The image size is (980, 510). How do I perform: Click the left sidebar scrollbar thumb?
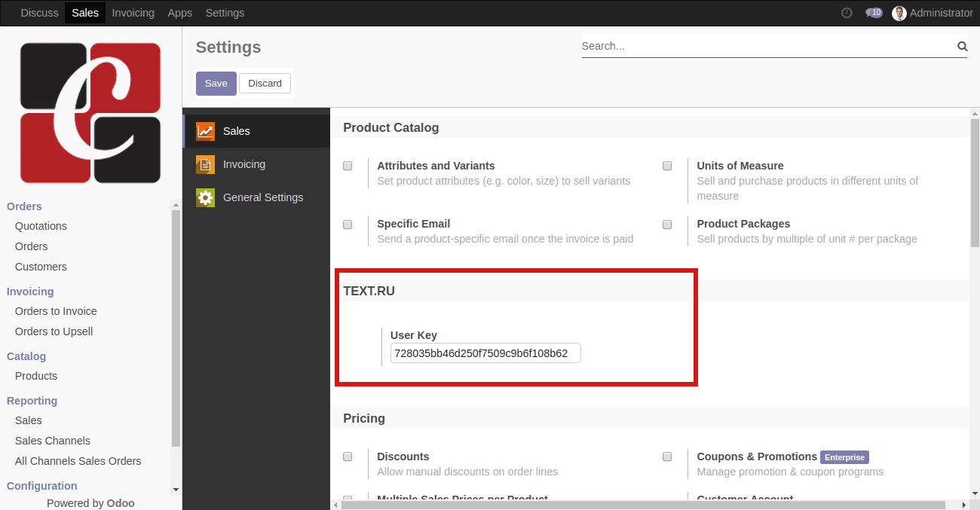(x=176, y=328)
